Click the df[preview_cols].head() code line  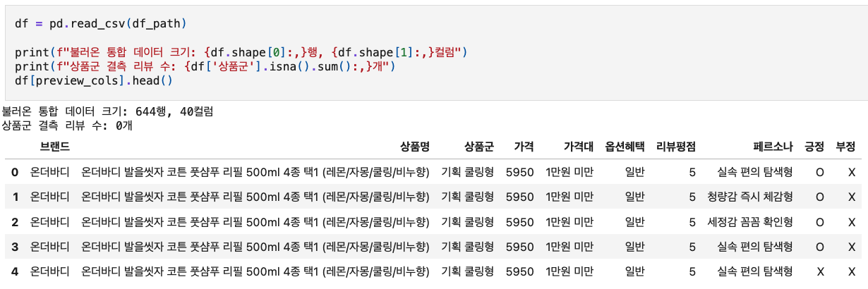[x=94, y=81]
